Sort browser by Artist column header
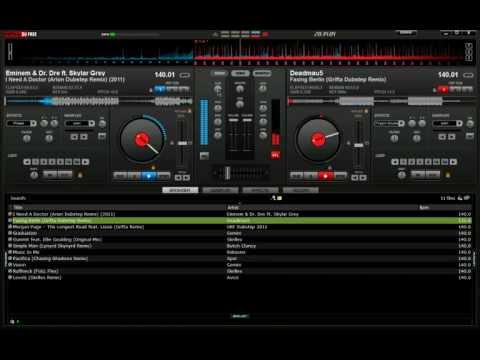Screen dimensions: 480x360 coord(233,207)
